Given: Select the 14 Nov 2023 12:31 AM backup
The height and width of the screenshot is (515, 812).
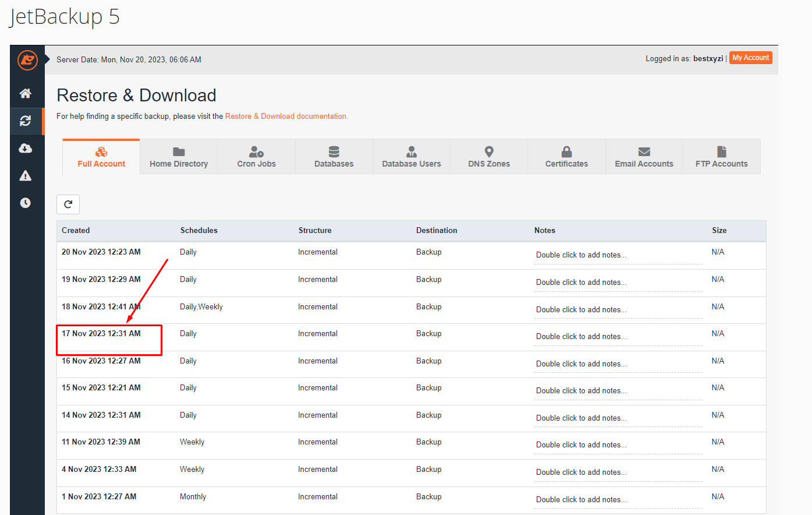Looking at the screenshot, I should point(101,415).
